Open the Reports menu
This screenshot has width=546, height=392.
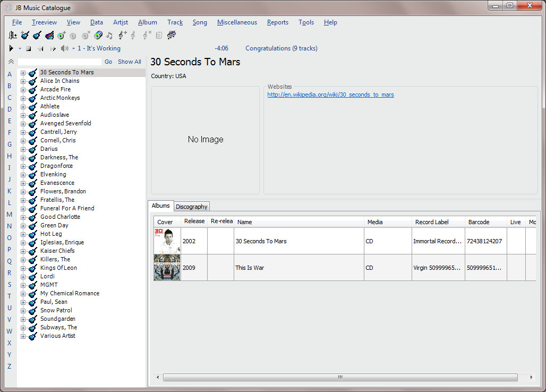[278, 22]
